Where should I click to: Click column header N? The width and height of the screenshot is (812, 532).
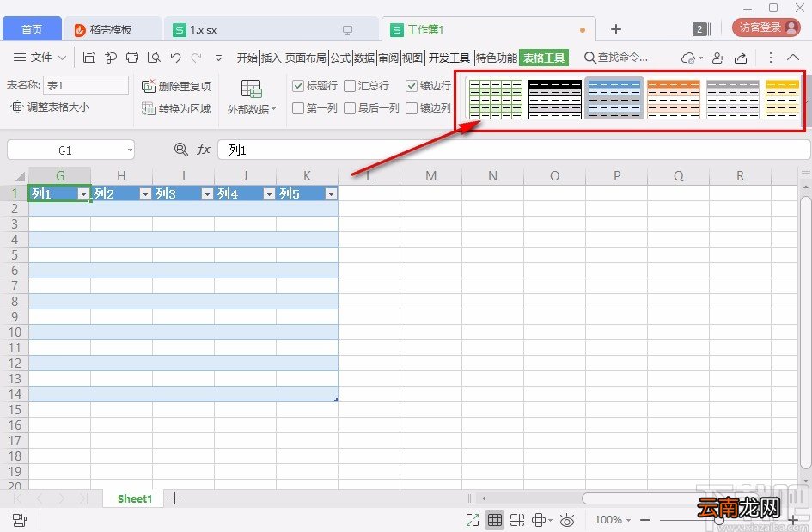click(492, 176)
